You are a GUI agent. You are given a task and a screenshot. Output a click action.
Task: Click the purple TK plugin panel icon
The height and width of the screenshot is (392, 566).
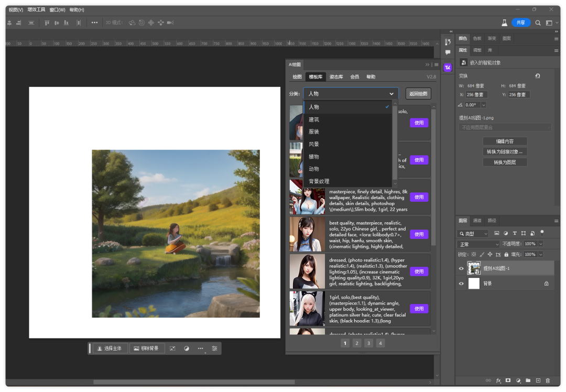(x=448, y=68)
